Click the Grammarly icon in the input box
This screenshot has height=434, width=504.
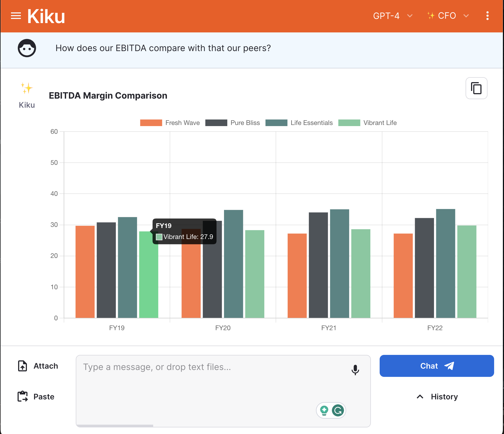(x=339, y=410)
